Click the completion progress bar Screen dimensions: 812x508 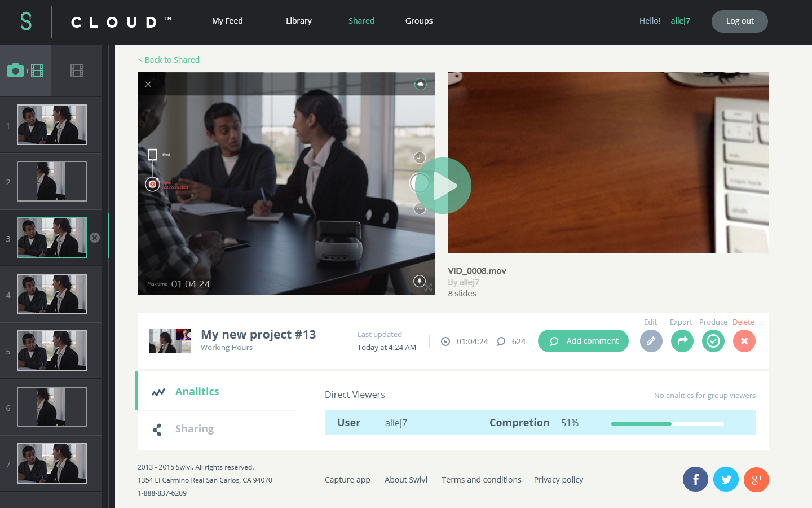click(668, 423)
